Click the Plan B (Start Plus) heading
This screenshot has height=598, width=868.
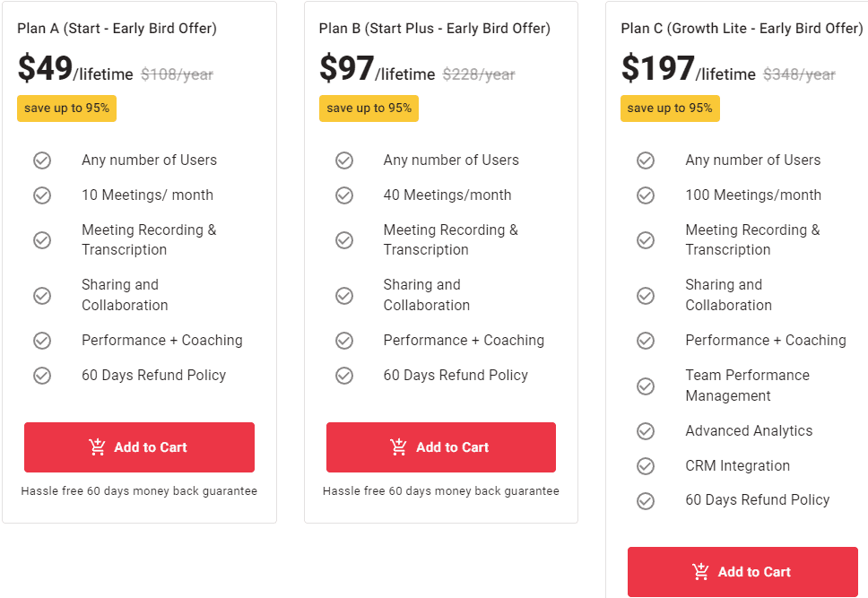435,28
